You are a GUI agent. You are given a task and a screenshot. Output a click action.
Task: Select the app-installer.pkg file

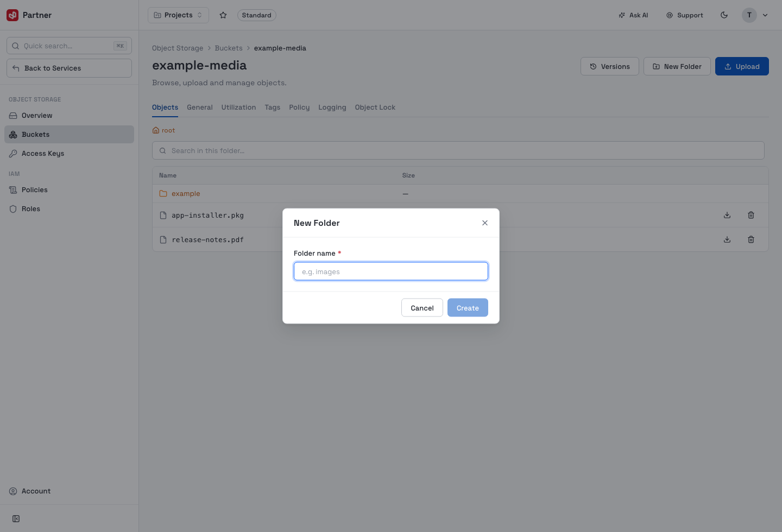207,216
